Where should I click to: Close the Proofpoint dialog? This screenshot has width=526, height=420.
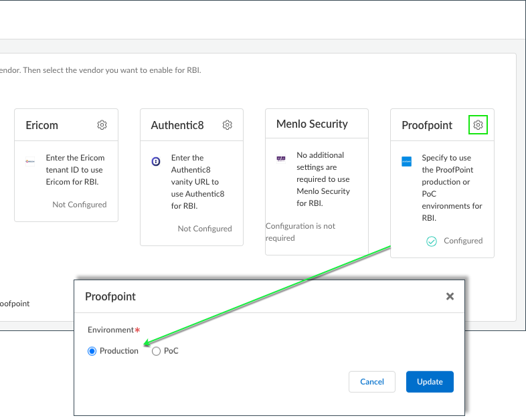pos(450,296)
